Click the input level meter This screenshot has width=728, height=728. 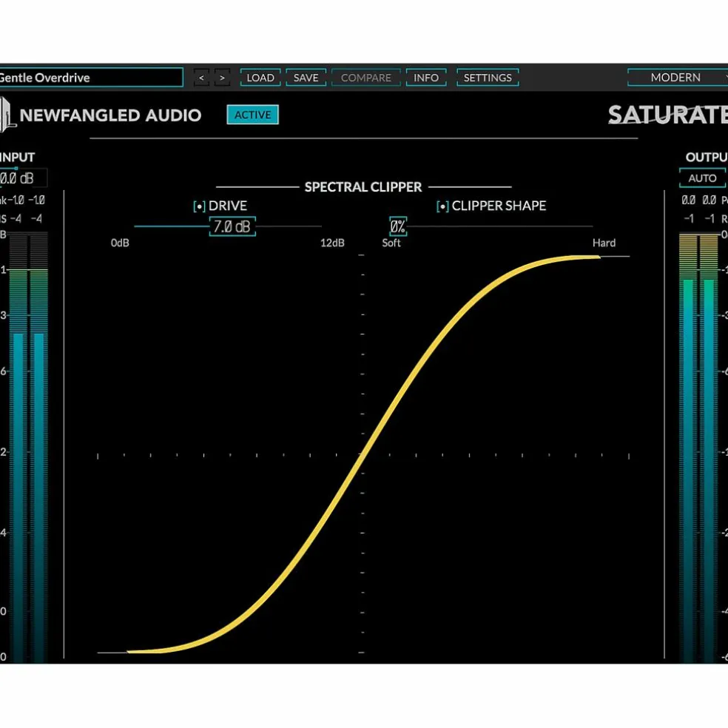click(x=29, y=448)
